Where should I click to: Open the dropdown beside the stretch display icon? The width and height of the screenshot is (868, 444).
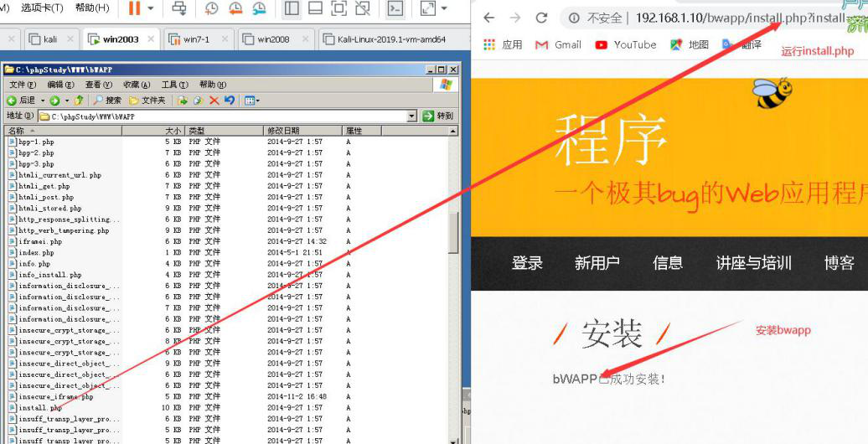click(444, 8)
